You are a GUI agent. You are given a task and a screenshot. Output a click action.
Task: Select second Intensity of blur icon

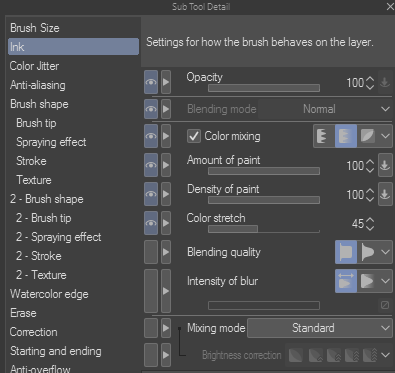click(368, 281)
